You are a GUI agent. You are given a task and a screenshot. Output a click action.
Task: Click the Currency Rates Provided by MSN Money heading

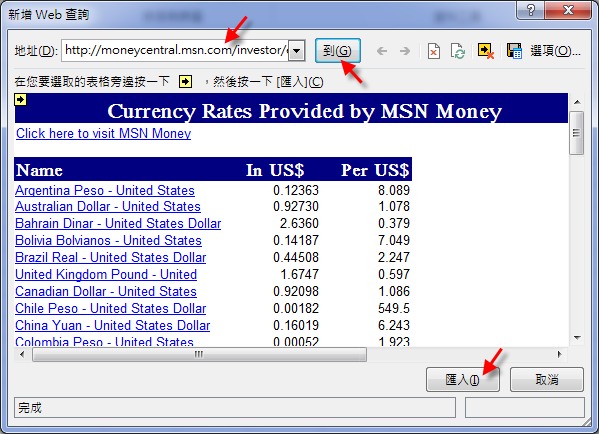(x=304, y=111)
